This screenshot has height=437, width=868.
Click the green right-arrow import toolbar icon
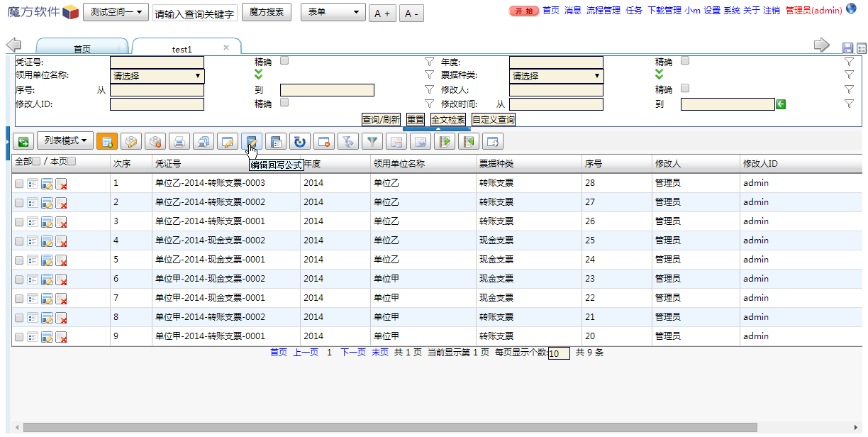445,141
